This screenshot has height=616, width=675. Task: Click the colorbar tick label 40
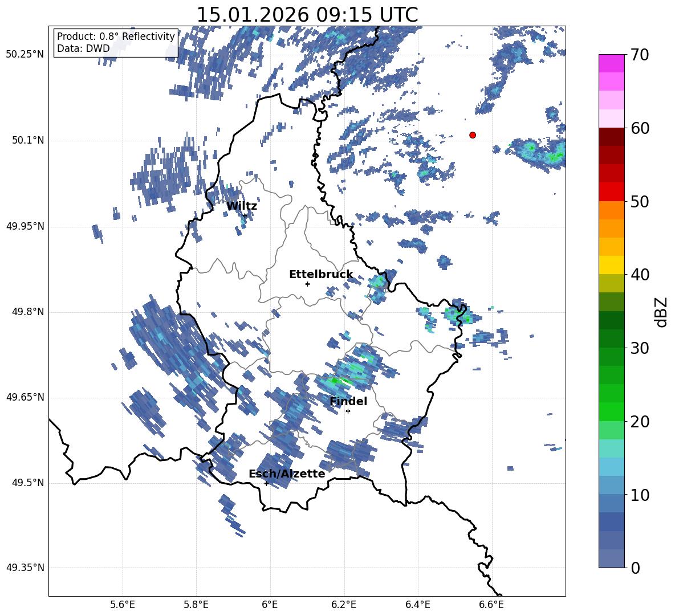(640, 275)
